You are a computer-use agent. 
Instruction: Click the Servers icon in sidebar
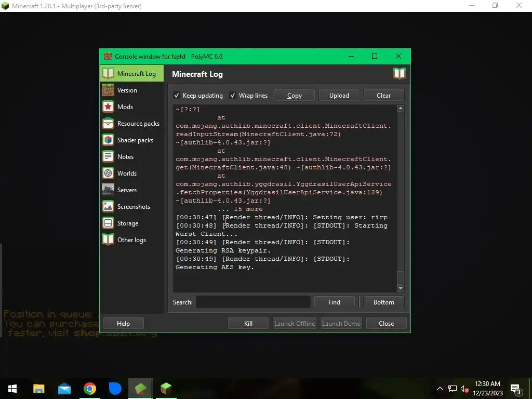pyautogui.click(x=108, y=190)
